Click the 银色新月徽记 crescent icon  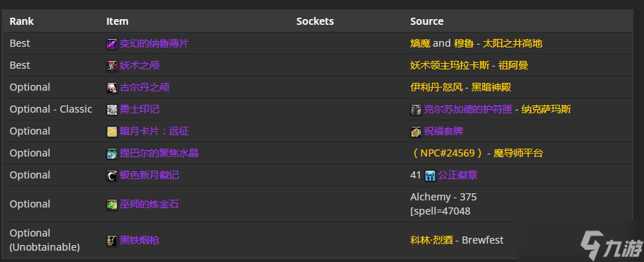(x=112, y=176)
